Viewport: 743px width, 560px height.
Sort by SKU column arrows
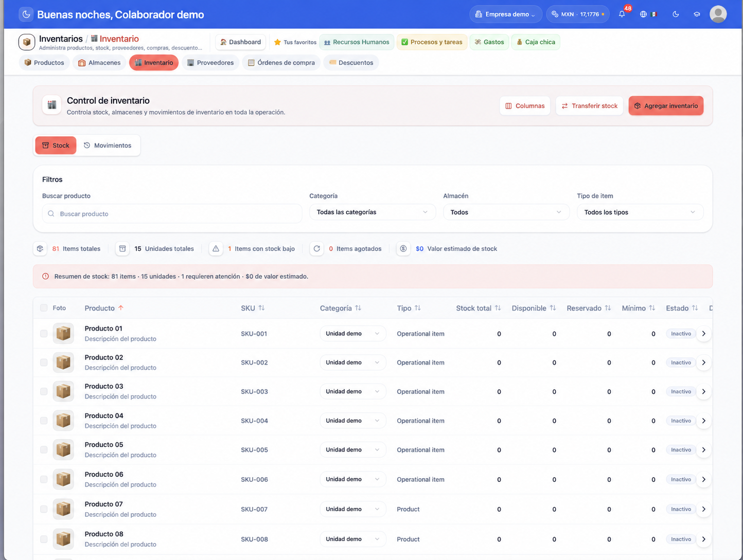pos(261,308)
